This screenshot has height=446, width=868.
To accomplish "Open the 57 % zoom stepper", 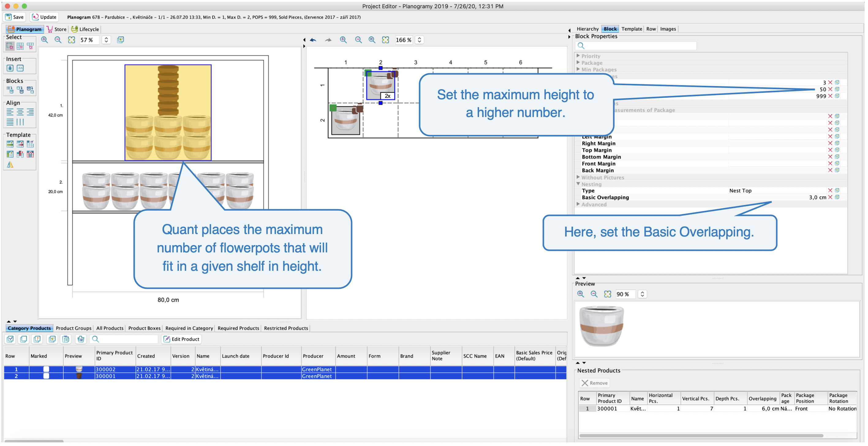I will (x=107, y=40).
